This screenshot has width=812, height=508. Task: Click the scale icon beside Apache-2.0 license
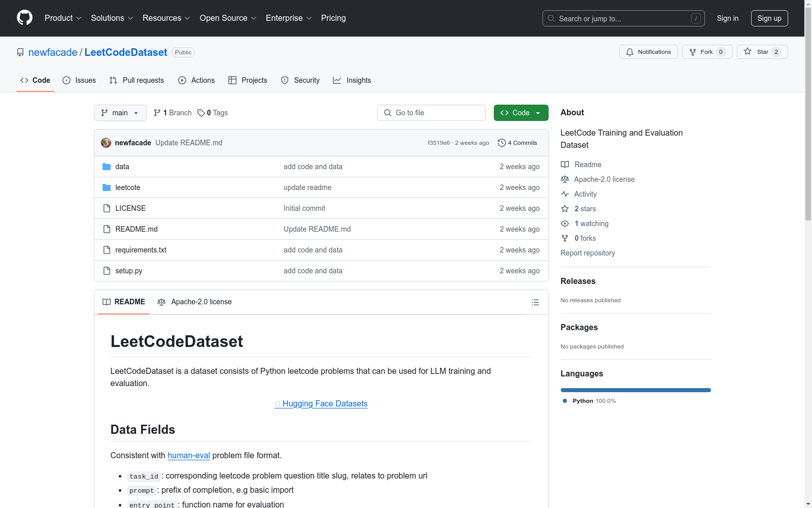tap(565, 179)
